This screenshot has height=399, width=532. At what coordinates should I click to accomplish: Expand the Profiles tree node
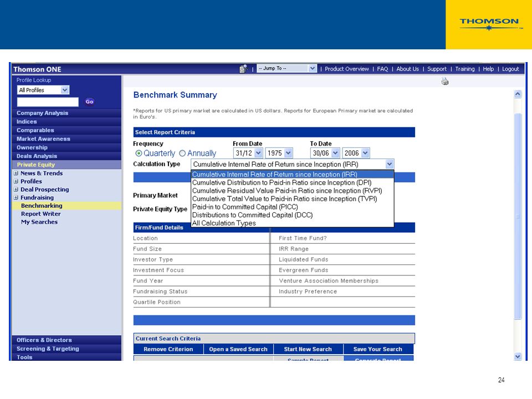[x=16, y=181]
